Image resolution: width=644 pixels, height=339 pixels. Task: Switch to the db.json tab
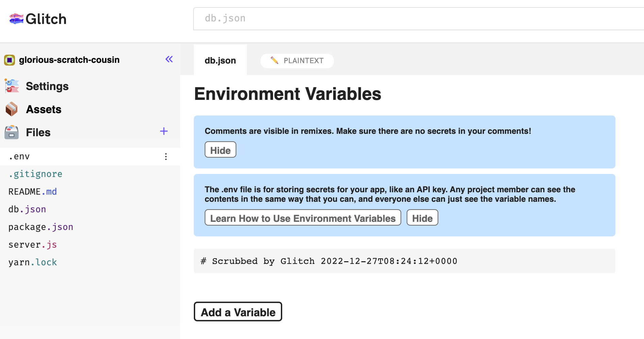point(220,60)
